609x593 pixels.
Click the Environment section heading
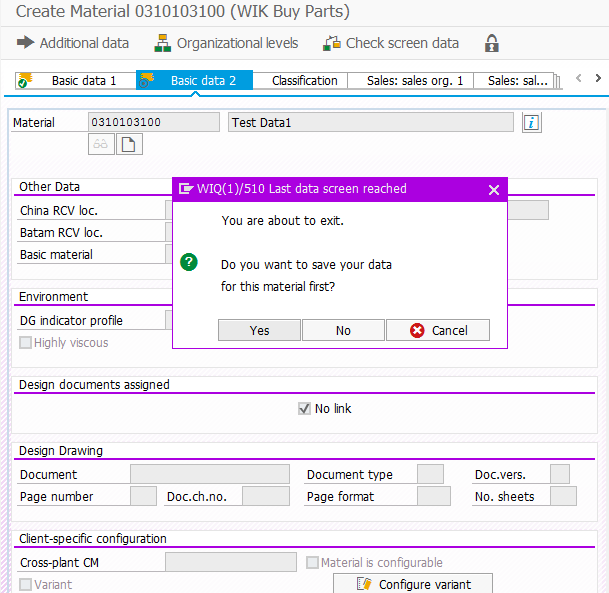54,297
